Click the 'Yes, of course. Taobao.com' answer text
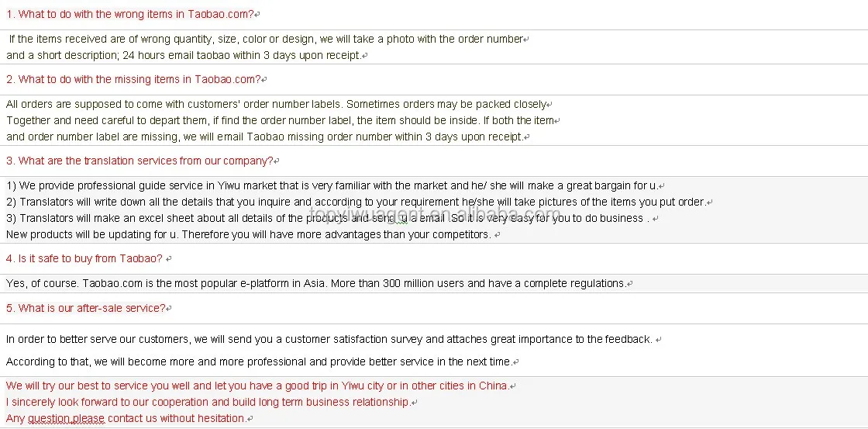868x429 pixels. pyautogui.click(x=316, y=283)
